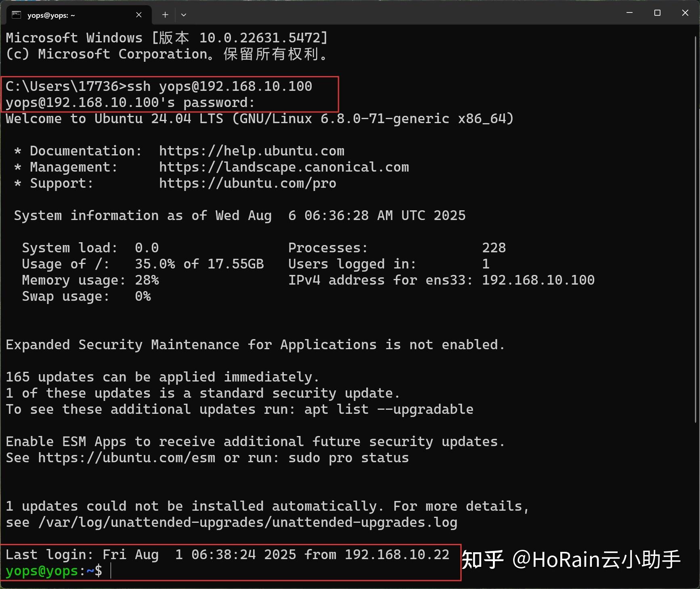Screen dimensions: 700x589
Task: Expand the new tab profile dropdown
Action: 184,15
